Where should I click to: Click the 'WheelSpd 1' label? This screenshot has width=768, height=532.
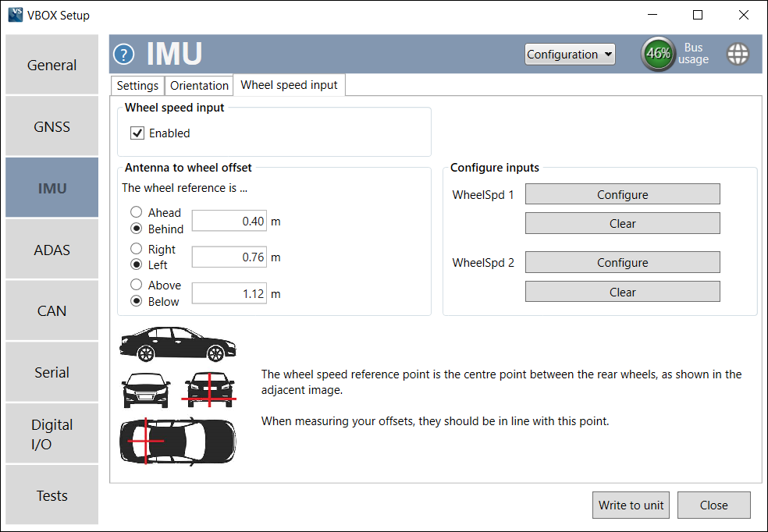(x=483, y=195)
